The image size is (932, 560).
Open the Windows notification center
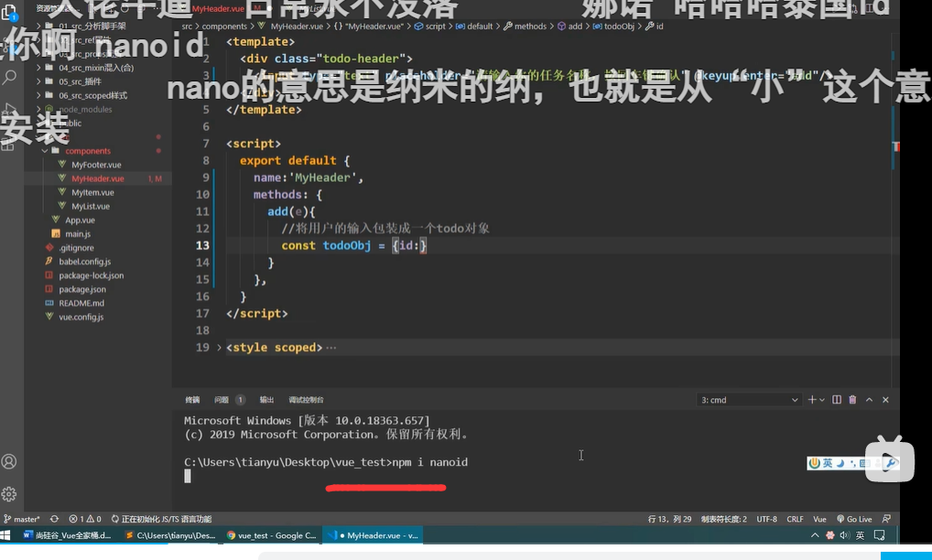click(879, 535)
